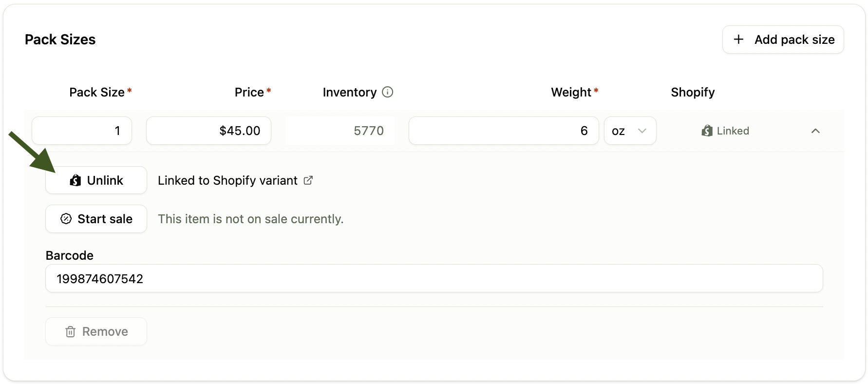Edit the $45.00 price field
This screenshot has height=384, width=868.
click(208, 131)
